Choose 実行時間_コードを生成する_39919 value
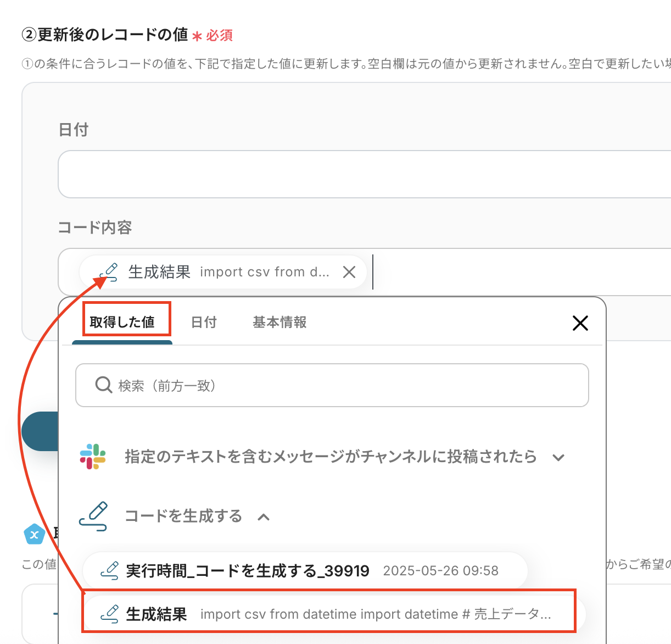Image resolution: width=671 pixels, height=644 pixels. tap(305, 570)
